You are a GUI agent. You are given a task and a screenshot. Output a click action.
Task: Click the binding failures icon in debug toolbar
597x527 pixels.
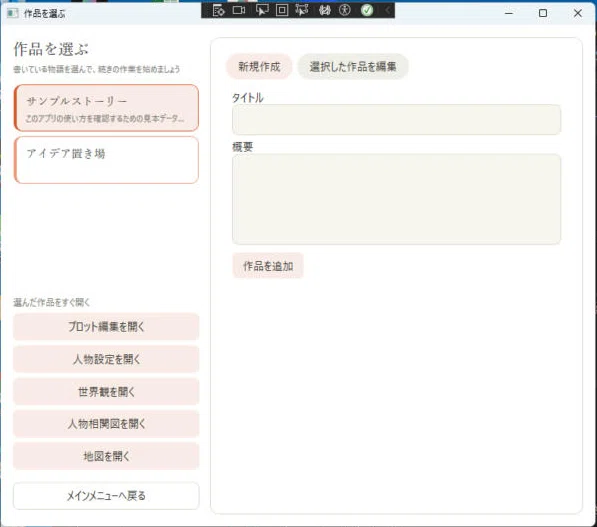324,10
